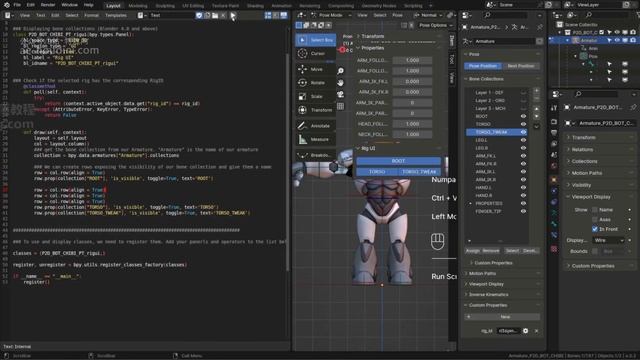The height and width of the screenshot is (360, 640).
Task: Click TORSO_TWEAK toggle in Rig UI
Action: (x=419, y=172)
